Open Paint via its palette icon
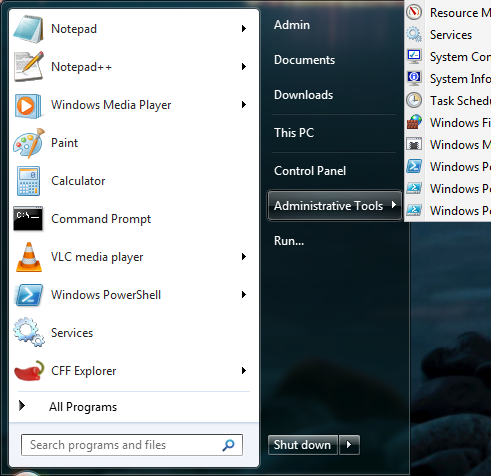This screenshot has height=476, width=491. [29, 143]
